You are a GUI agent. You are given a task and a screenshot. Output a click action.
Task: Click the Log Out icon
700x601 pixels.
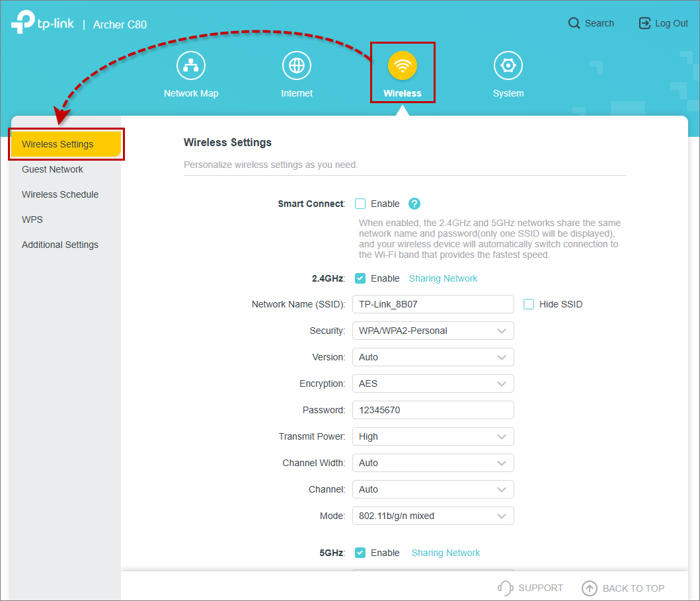(644, 22)
